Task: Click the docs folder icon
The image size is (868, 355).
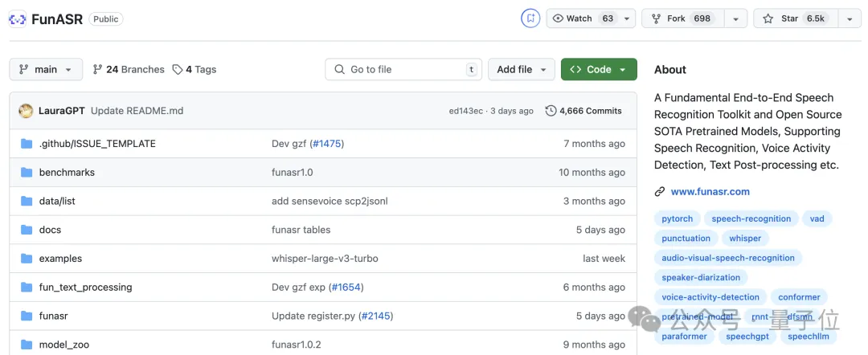Action: tap(27, 230)
